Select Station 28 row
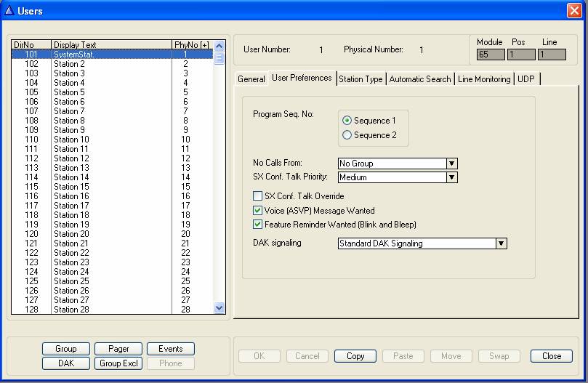588x383 pixels. click(x=112, y=310)
